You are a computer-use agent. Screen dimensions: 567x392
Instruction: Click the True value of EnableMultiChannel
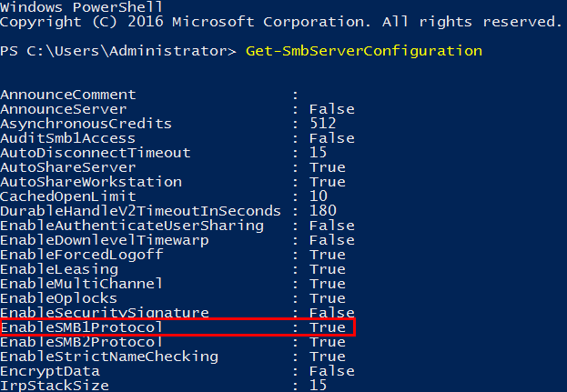328,284
